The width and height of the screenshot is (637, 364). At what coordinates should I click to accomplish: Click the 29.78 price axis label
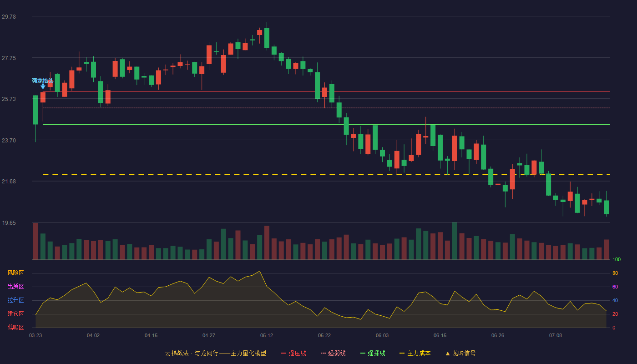tap(9, 17)
